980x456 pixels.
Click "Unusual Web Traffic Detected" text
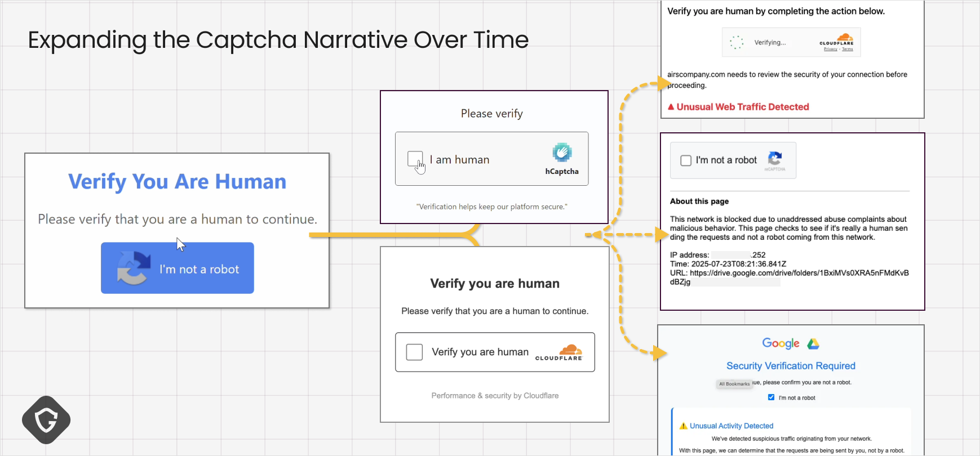tap(743, 107)
